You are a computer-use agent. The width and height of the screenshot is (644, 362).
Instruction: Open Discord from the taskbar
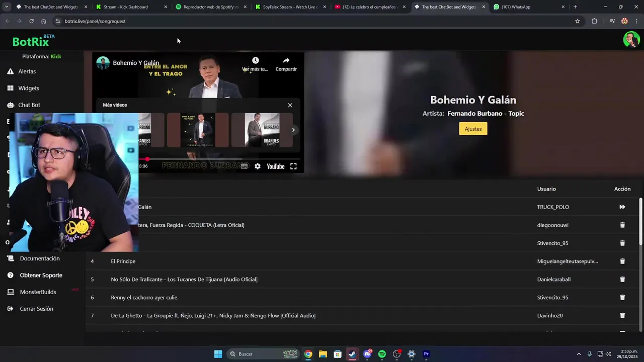tap(367, 354)
